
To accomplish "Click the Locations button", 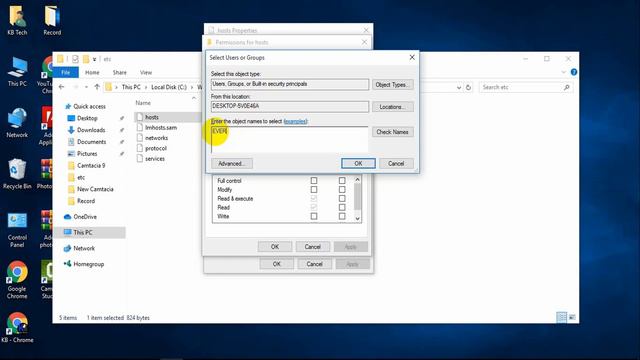I will (393, 107).
